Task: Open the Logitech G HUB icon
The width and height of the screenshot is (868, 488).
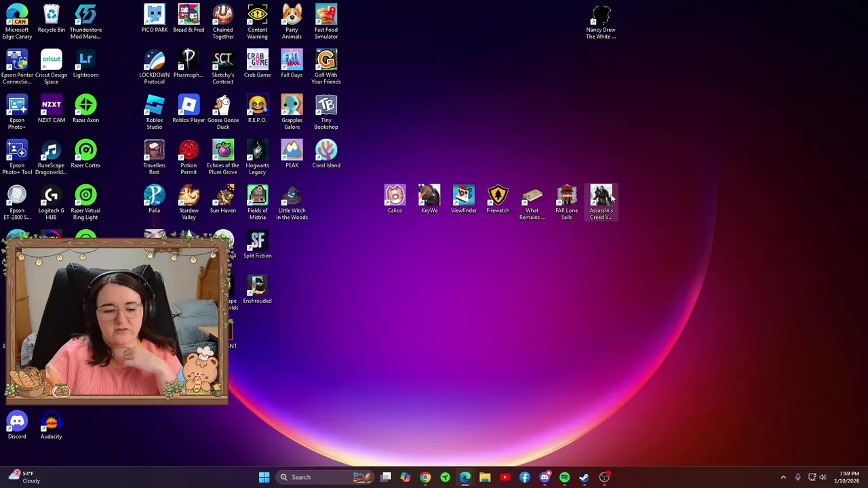Action: (x=52, y=203)
